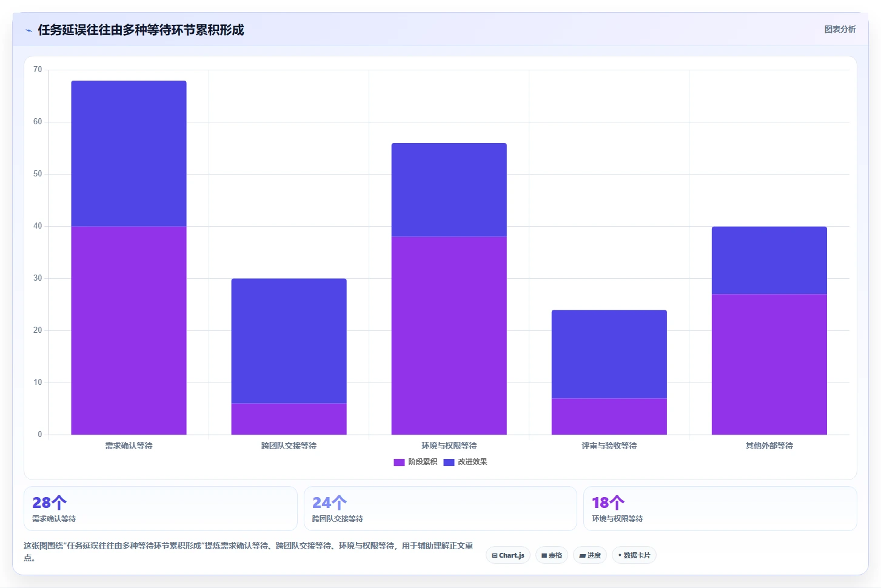Click the purple 阶段累积 legend swatch
This screenshot has height=588, width=881.
pos(399,463)
